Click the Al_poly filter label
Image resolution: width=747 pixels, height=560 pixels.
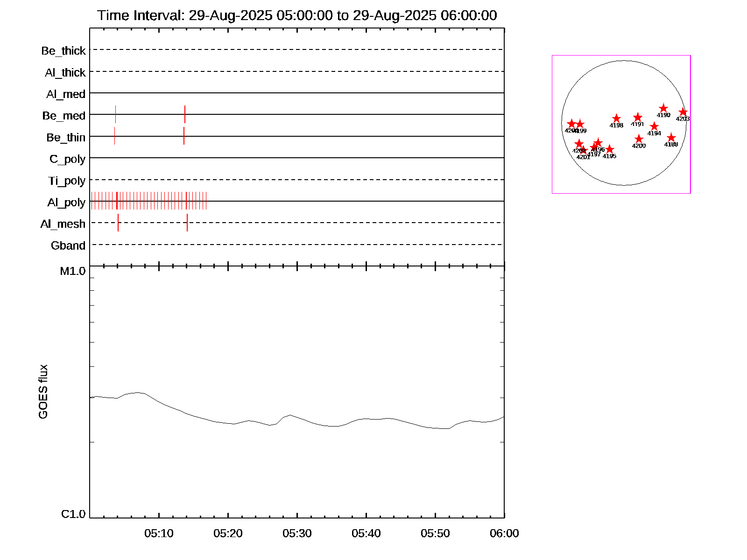tap(66, 203)
